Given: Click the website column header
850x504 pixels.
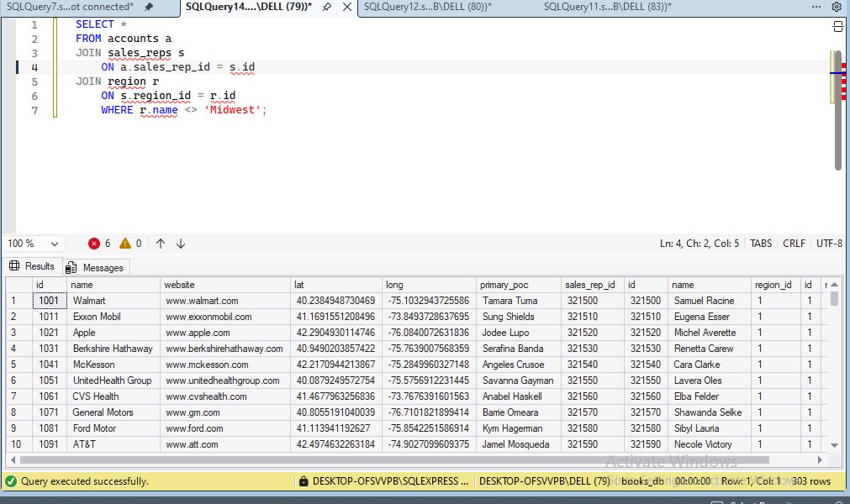Looking at the screenshot, I should (225, 285).
